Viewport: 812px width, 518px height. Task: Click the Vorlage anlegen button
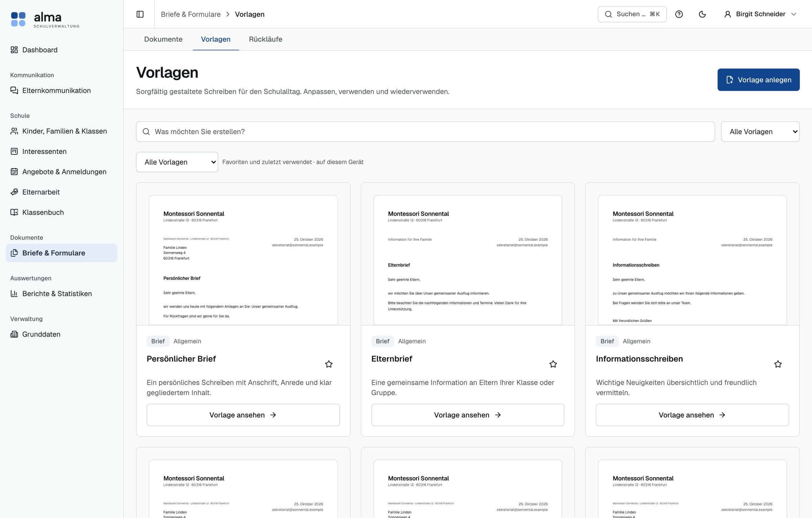(x=759, y=80)
